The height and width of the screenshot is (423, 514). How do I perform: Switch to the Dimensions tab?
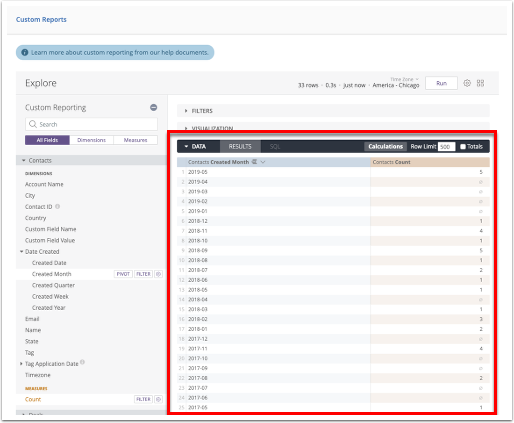[x=91, y=140]
